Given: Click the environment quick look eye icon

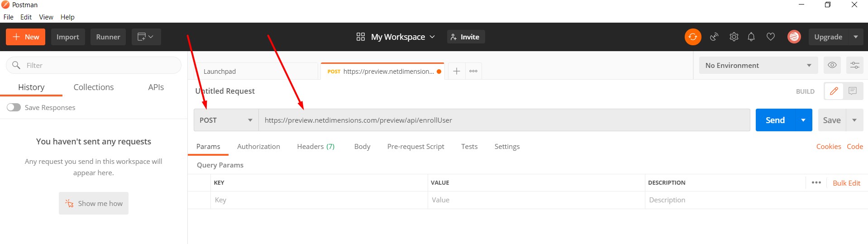Looking at the screenshot, I should click(832, 65).
